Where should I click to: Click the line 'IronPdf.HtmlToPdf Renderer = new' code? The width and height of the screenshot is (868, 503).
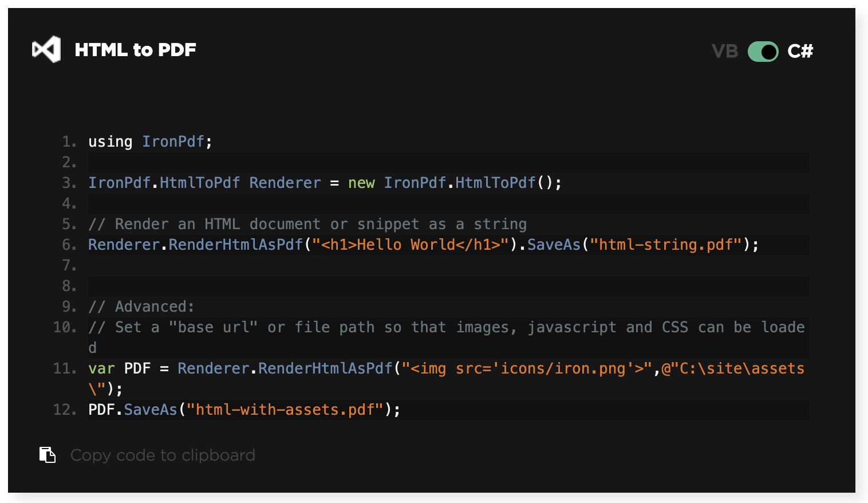click(325, 183)
